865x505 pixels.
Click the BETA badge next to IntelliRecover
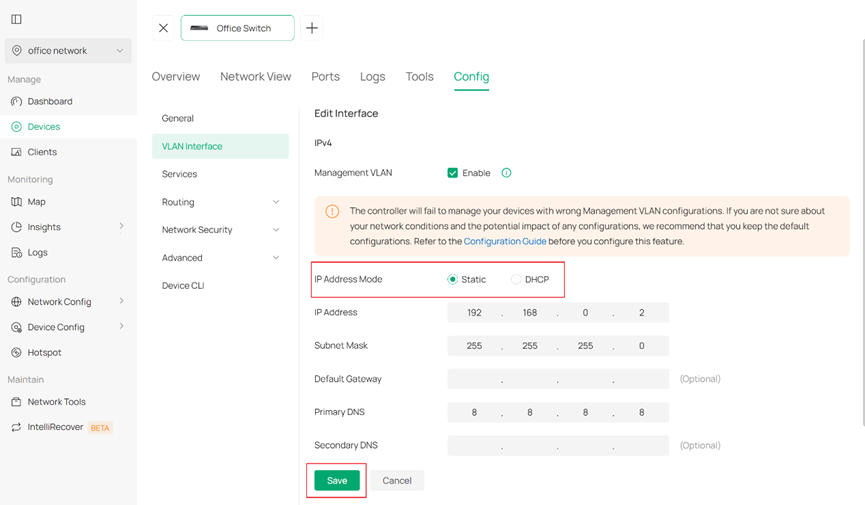[100, 428]
